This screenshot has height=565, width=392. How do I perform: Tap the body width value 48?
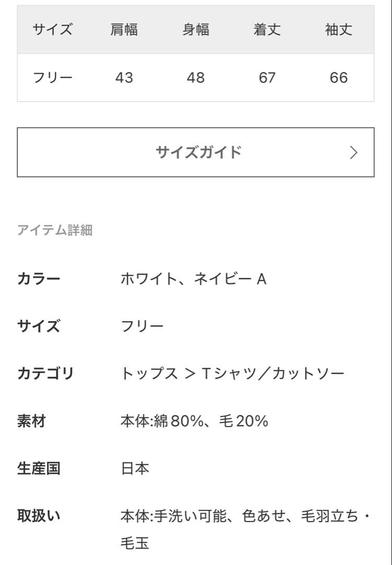coord(195,77)
